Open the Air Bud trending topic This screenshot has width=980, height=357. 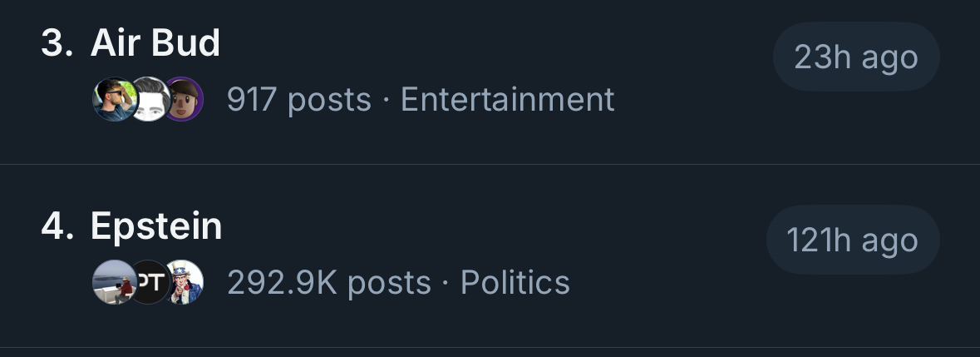(x=155, y=43)
